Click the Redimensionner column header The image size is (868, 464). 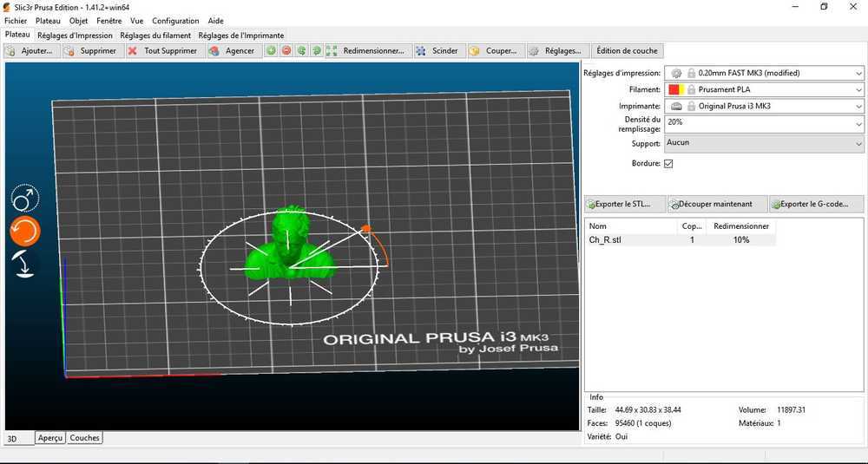[x=741, y=226]
